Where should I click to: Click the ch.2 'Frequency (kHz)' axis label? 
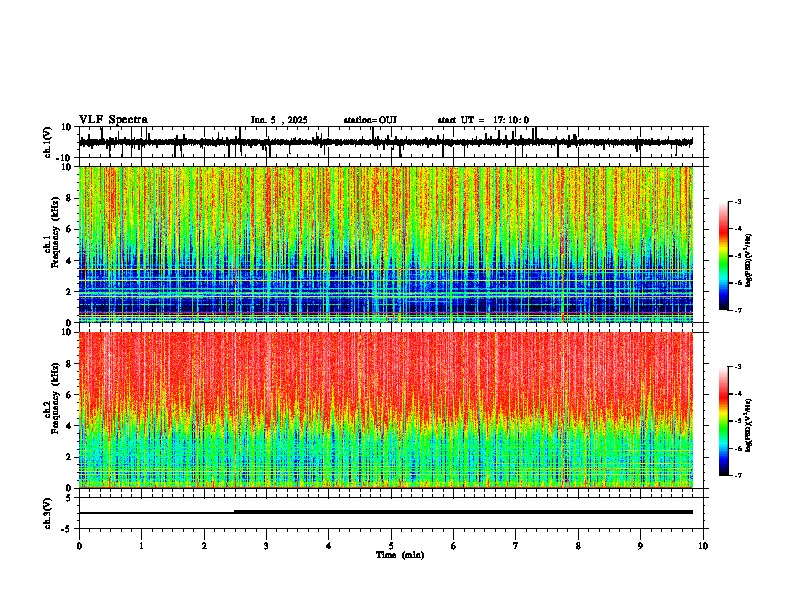[x=56, y=398]
